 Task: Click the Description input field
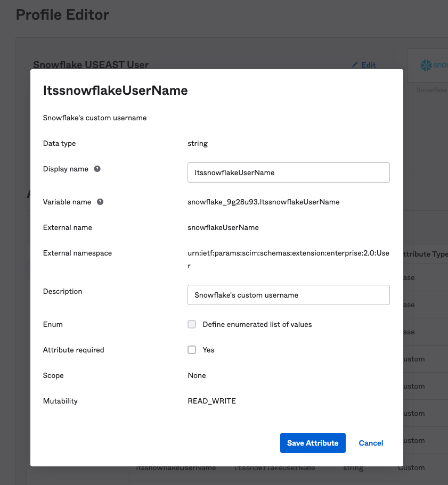click(289, 295)
